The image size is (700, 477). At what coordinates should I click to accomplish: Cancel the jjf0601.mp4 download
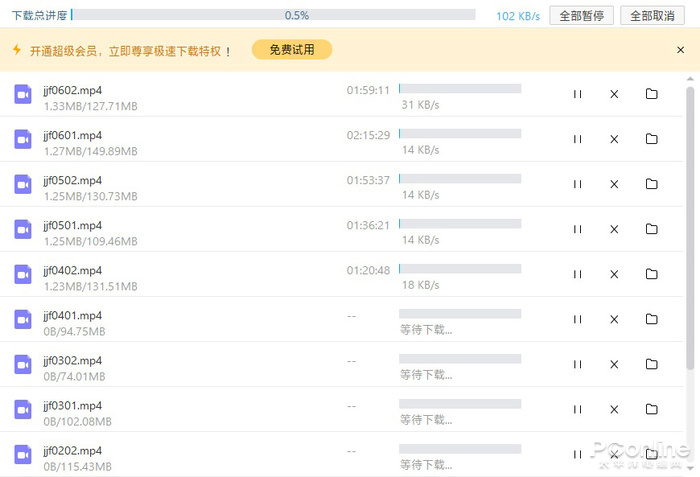(x=614, y=139)
